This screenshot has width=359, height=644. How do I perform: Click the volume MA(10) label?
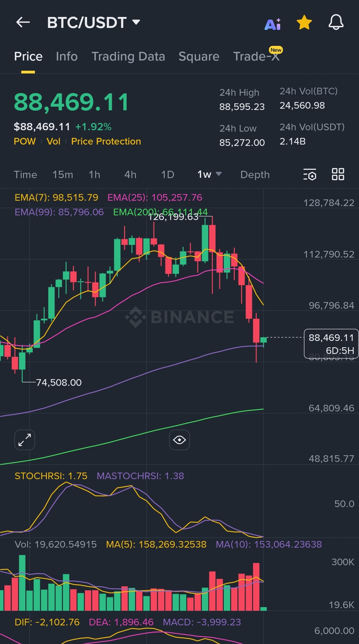pos(269,544)
